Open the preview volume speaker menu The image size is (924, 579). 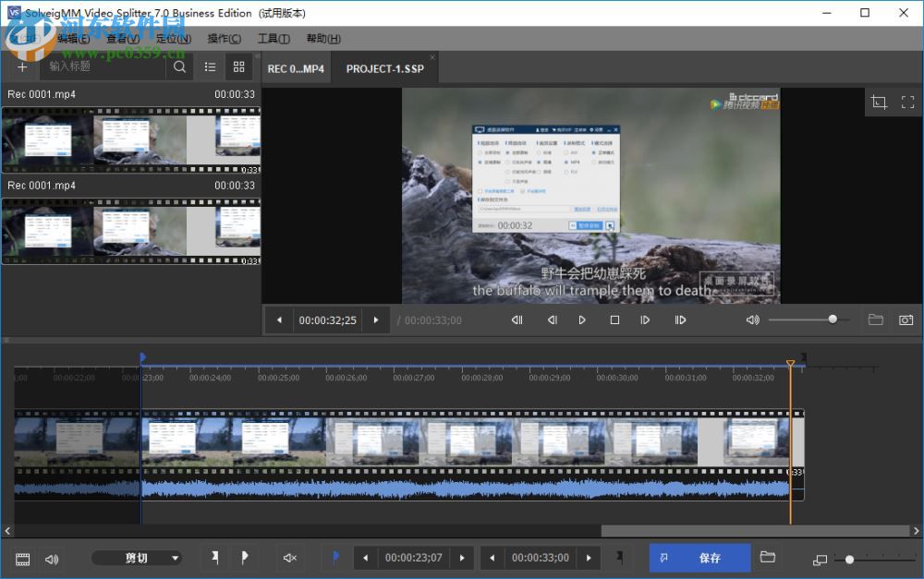click(x=752, y=320)
